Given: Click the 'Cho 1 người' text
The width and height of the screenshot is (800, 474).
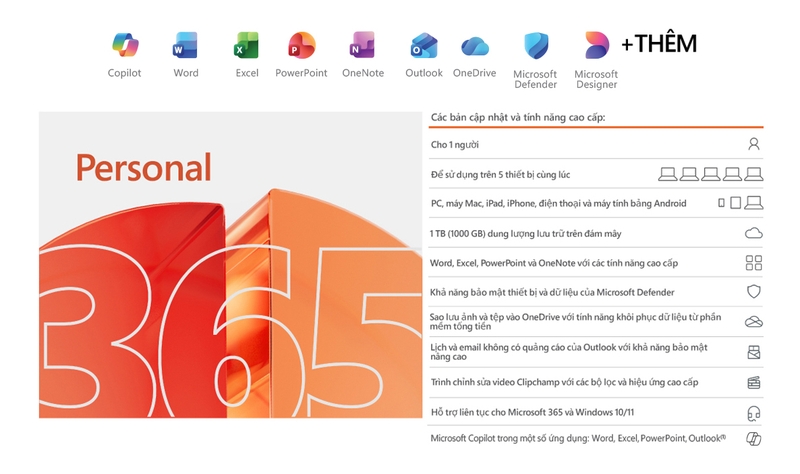Looking at the screenshot, I should point(455,145).
